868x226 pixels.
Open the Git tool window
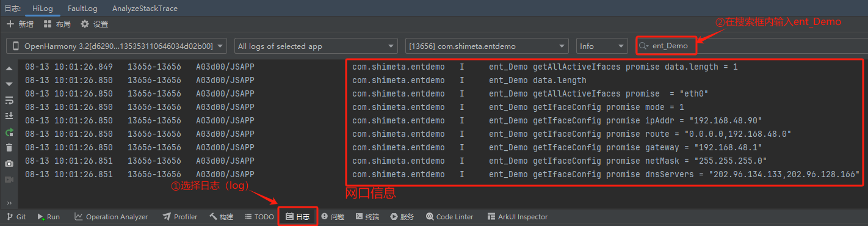[x=16, y=217]
